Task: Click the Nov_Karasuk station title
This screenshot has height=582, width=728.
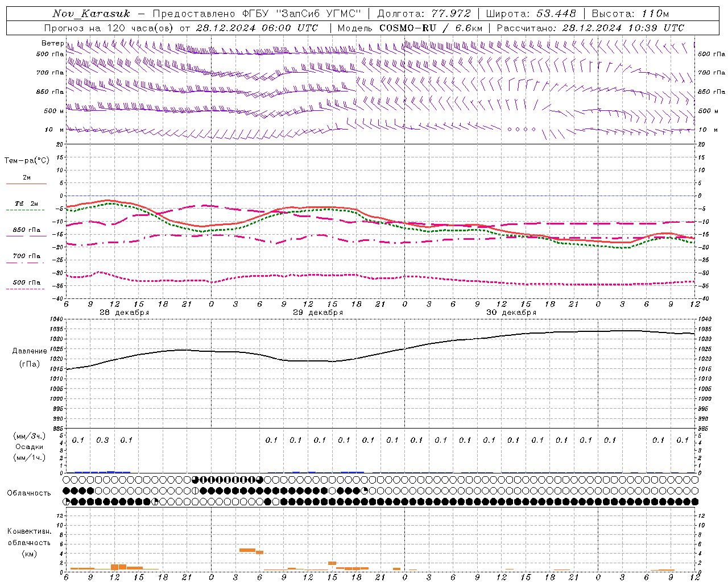Action: (x=91, y=14)
